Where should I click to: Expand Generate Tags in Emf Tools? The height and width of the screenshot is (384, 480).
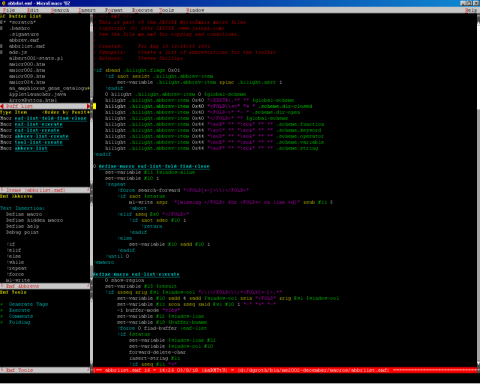(x=28, y=304)
